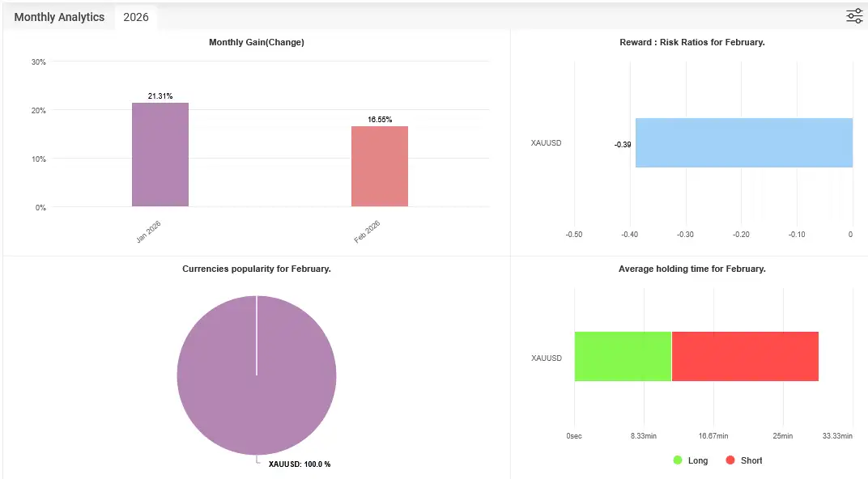Image resolution: width=868 pixels, height=479 pixels.
Task: Click the Feb 2026 axis label
Action: click(367, 232)
